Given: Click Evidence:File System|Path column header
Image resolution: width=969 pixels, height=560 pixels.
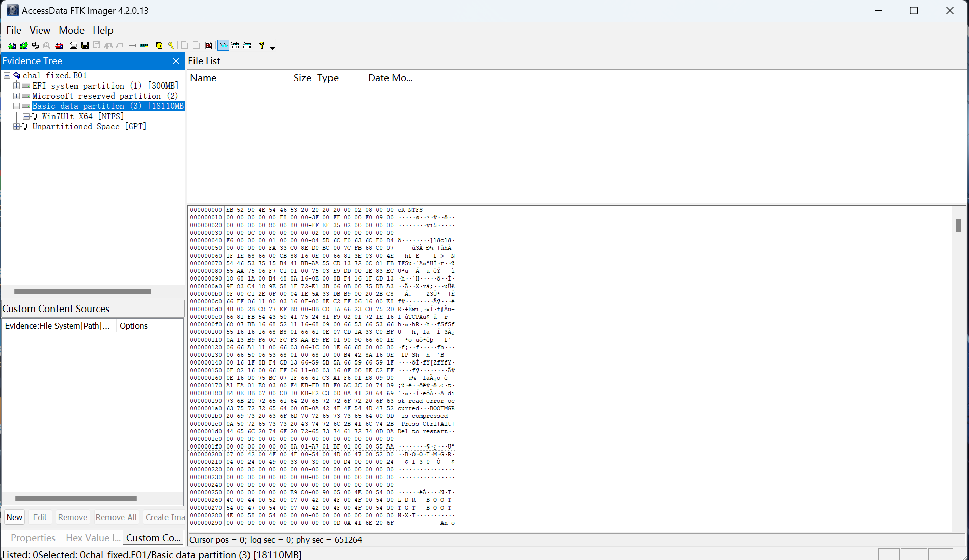Looking at the screenshot, I should (x=59, y=326).
